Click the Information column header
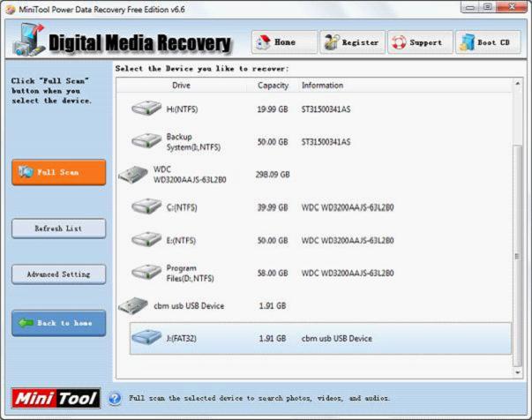This screenshot has height=420, width=532. point(322,86)
